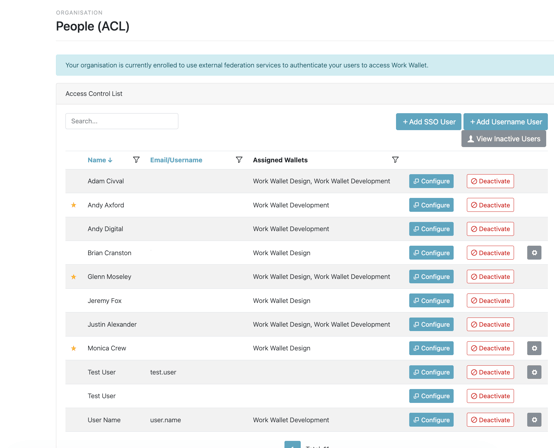The height and width of the screenshot is (448, 554).
Task: Configure the Jeremy Fox user
Action: pyautogui.click(x=431, y=301)
